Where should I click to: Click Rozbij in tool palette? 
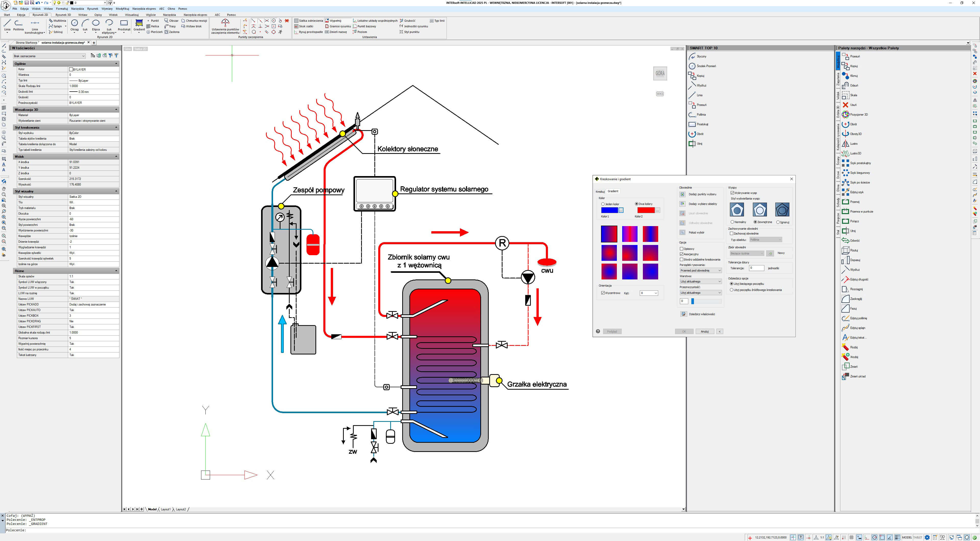pyautogui.click(x=850, y=347)
